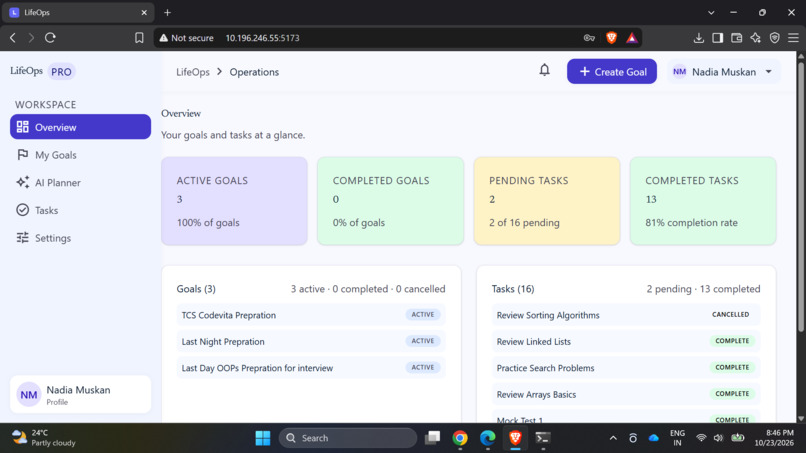Open the saved passwords key icon
The width and height of the screenshot is (806, 453).
tap(589, 38)
